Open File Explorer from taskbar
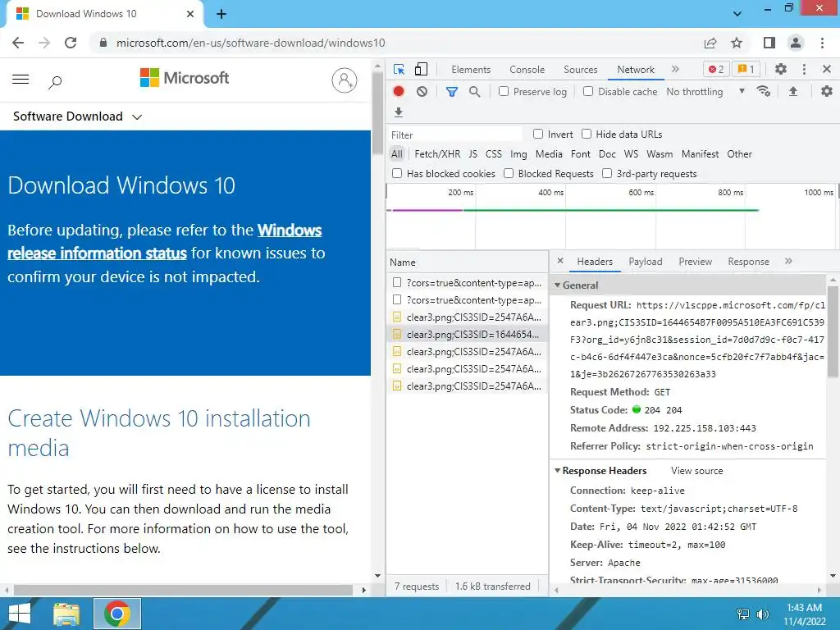The height and width of the screenshot is (630, 840). (66, 614)
